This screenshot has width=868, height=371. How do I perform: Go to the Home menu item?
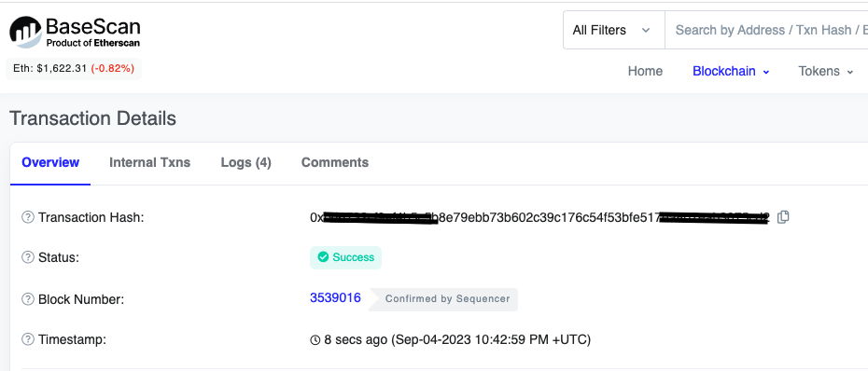(645, 72)
